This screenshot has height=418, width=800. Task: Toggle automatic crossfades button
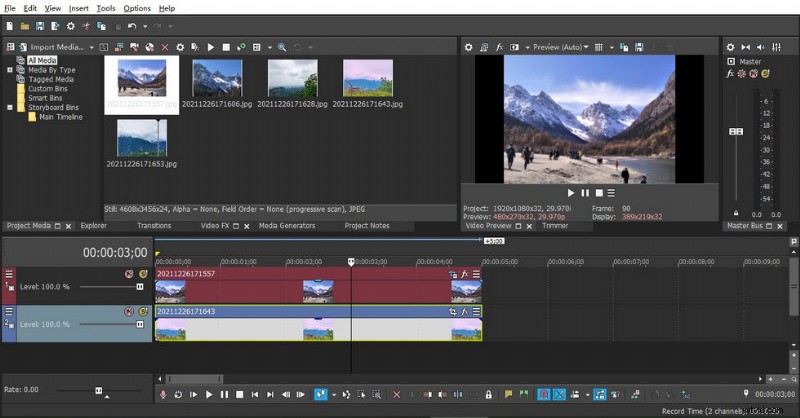point(560,395)
